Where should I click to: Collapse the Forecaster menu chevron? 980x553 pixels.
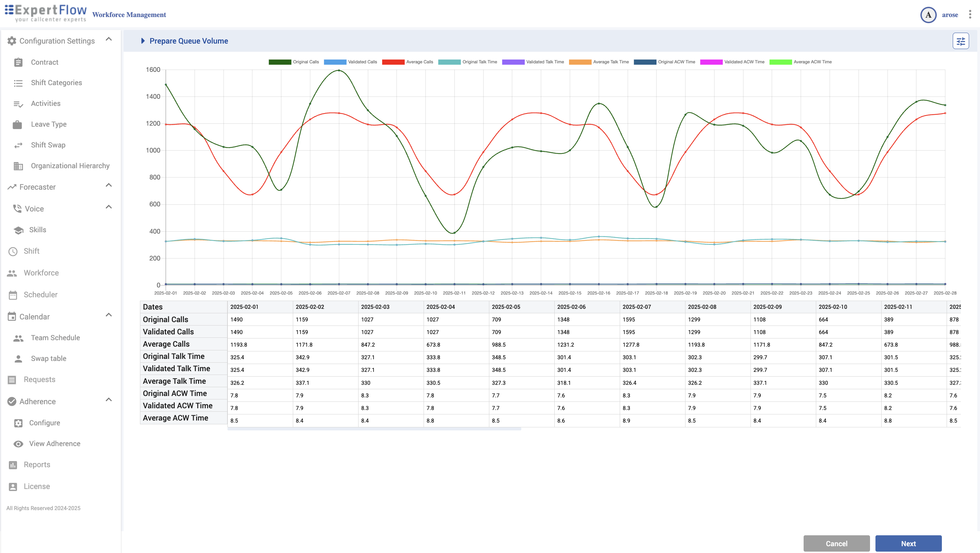coord(108,185)
